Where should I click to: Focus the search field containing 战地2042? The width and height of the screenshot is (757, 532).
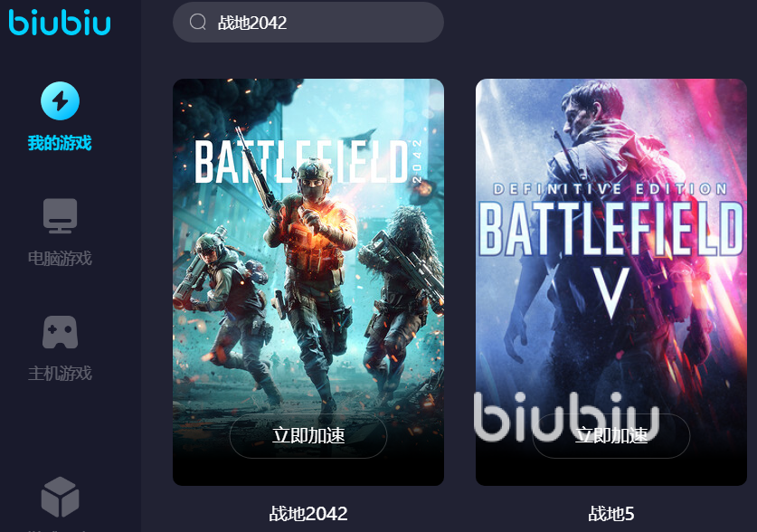(x=308, y=23)
